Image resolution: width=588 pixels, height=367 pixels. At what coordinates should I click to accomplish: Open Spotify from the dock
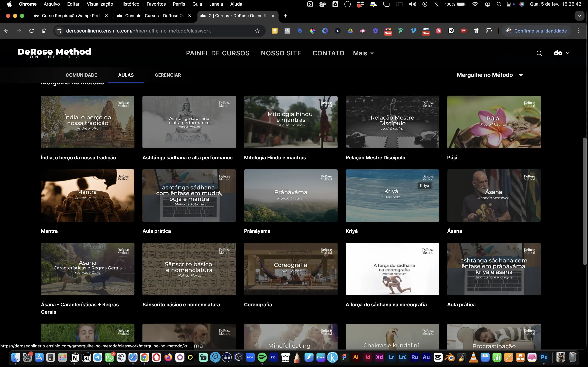[262, 357]
